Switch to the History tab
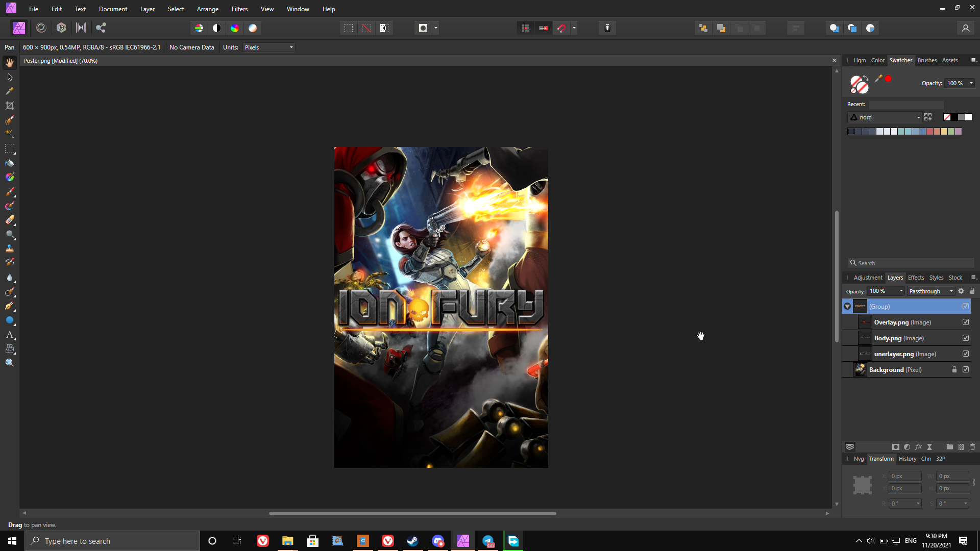980x551 pixels. [908, 459]
